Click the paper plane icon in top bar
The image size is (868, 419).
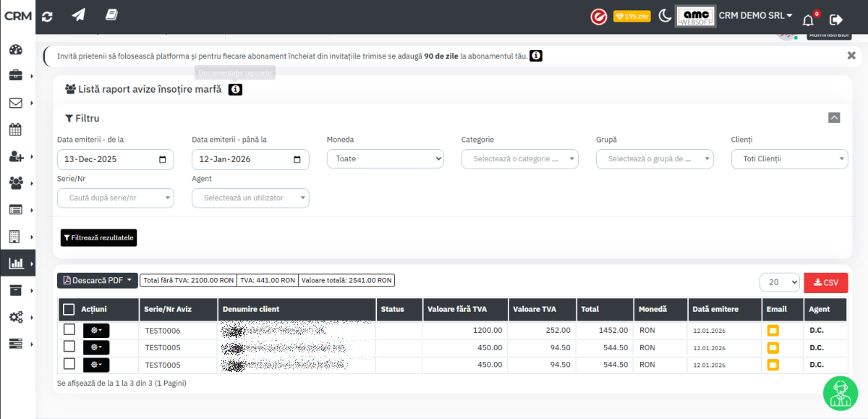pos(78,15)
